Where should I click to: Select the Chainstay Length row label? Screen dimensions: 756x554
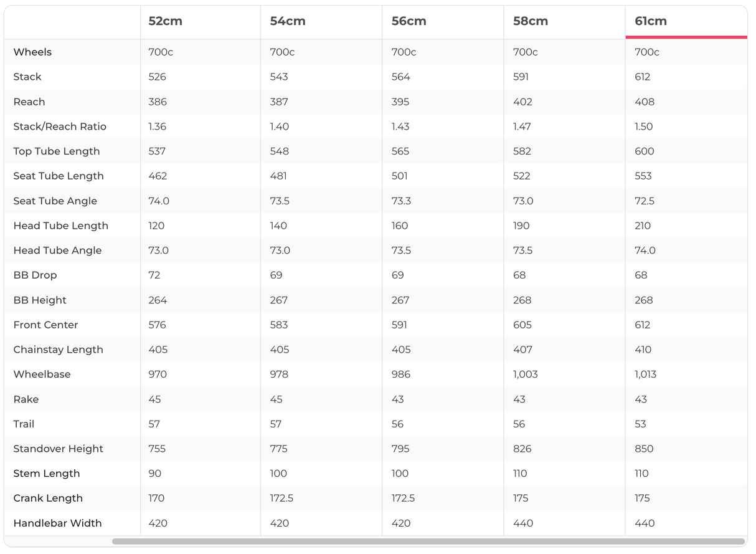coord(58,350)
